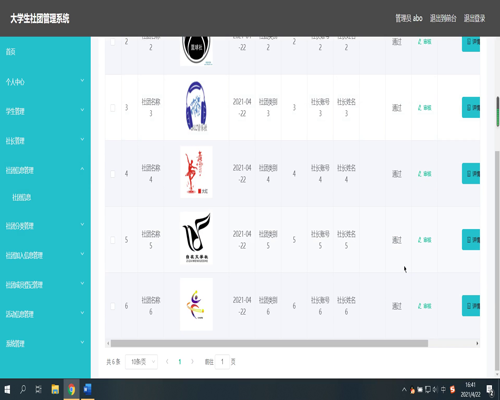Screen dimensions: 500x400
Task: Click the teal details button in row 5
Action: [471, 239]
